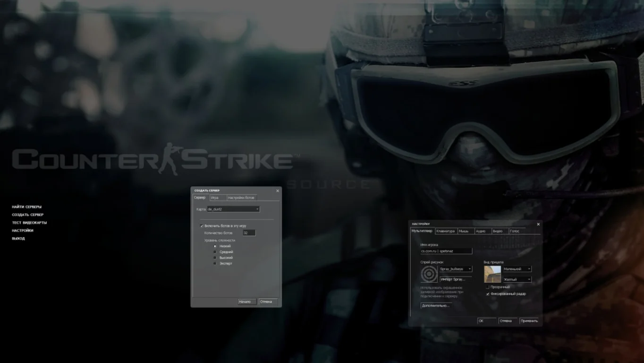This screenshot has width=644, height=363.
Task: Click the Применить button in settings
Action: click(x=529, y=320)
